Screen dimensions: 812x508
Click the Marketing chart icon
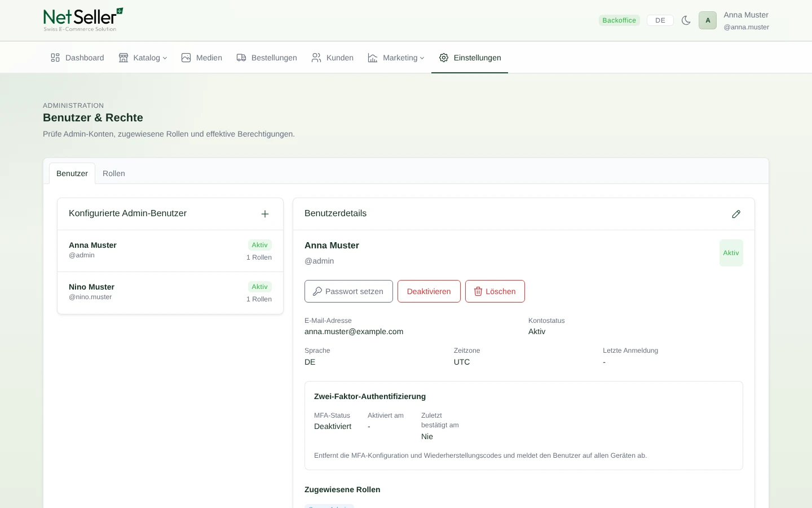click(373, 58)
